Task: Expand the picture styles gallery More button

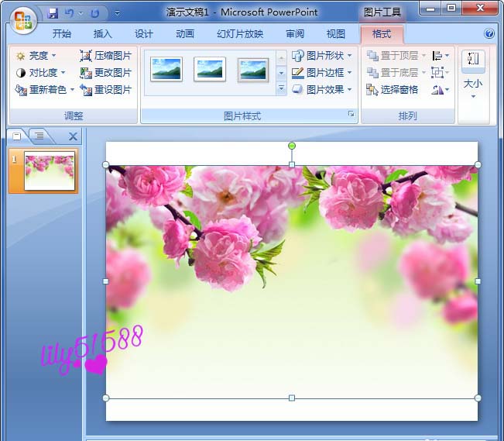Action: coord(281,88)
